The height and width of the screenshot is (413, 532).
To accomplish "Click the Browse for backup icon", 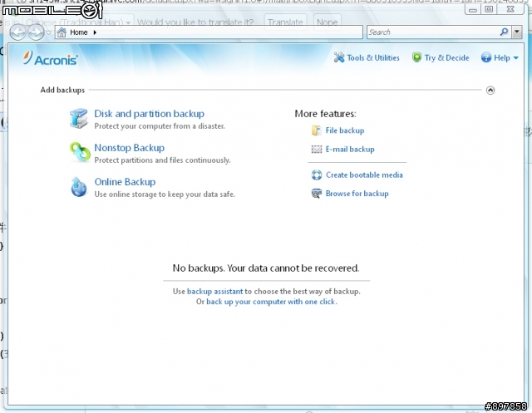I will point(317,194).
